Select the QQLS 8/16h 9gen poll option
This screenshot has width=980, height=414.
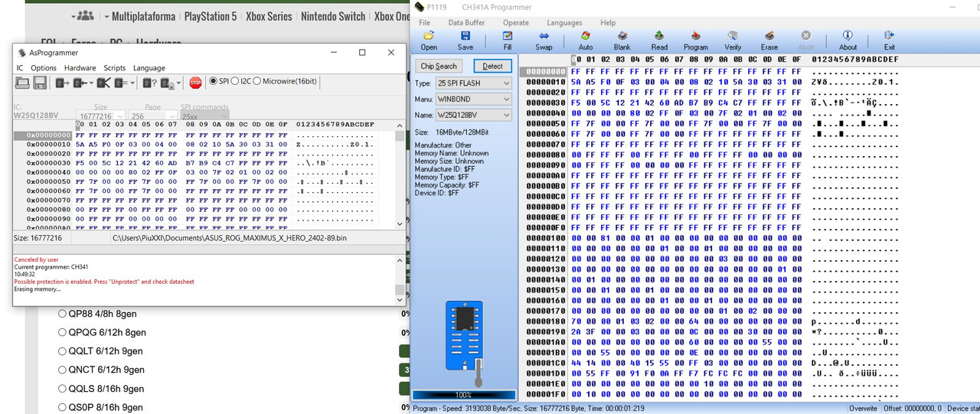pos(63,388)
